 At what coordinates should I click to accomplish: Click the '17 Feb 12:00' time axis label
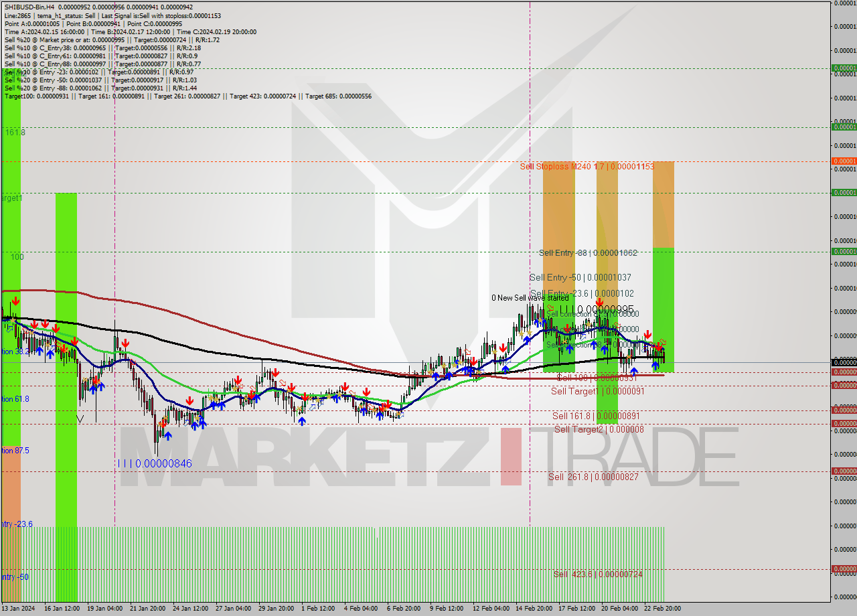pos(576,609)
